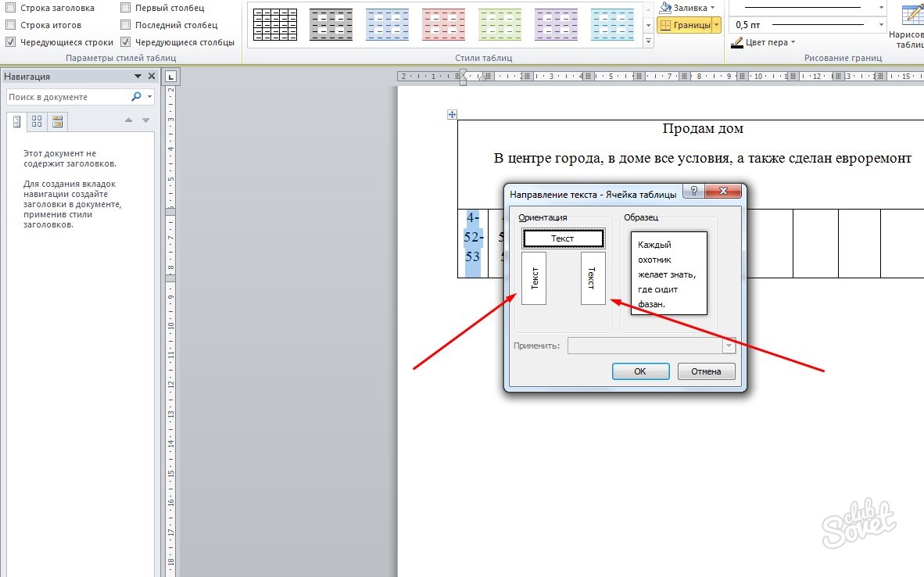Enable the Строка итогов checkbox
Image resolution: width=924 pixels, height=577 pixels.
coord(11,25)
